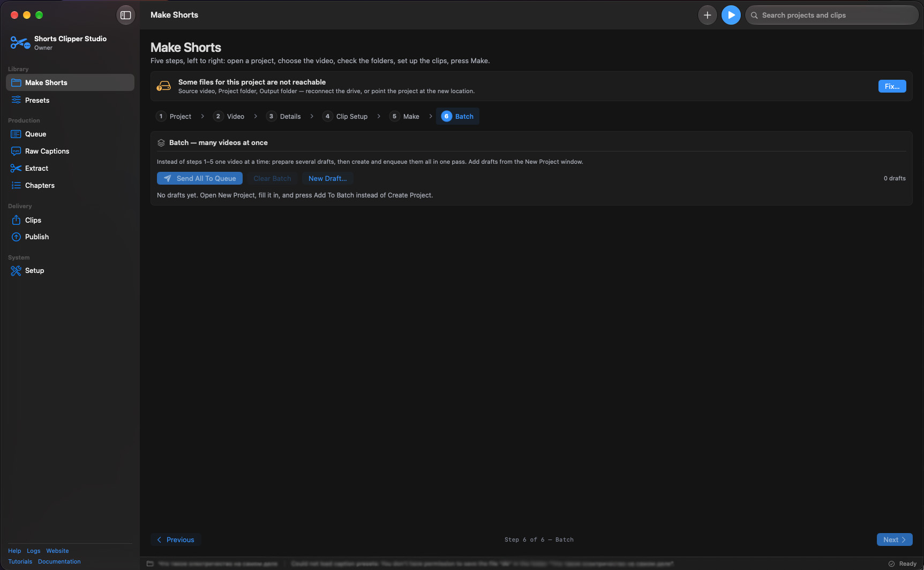924x570 pixels.
Task: Open the Clips delivery section
Action: pyautogui.click(x=70, y=220)
